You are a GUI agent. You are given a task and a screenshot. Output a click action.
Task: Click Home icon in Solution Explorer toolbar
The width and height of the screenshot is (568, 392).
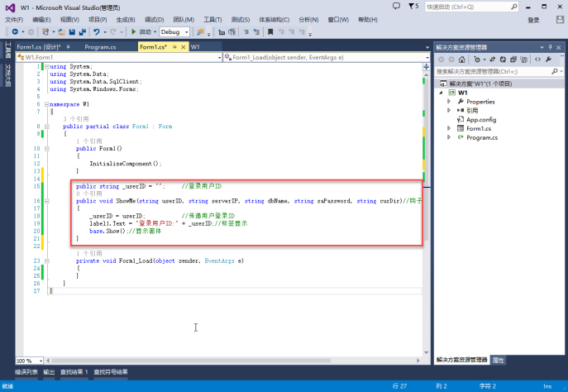(x=462, y=60)
